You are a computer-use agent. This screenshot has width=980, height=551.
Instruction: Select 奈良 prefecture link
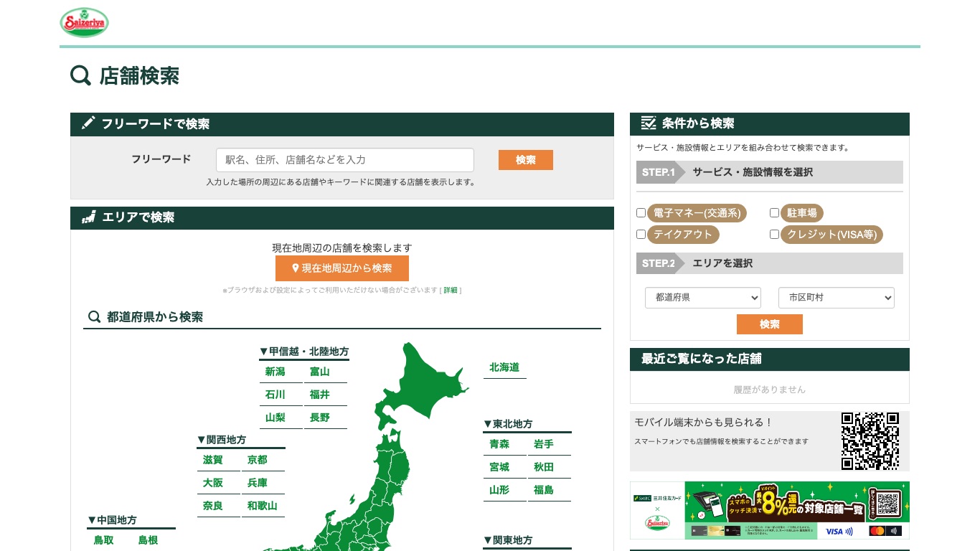click(x=213, y=506)
